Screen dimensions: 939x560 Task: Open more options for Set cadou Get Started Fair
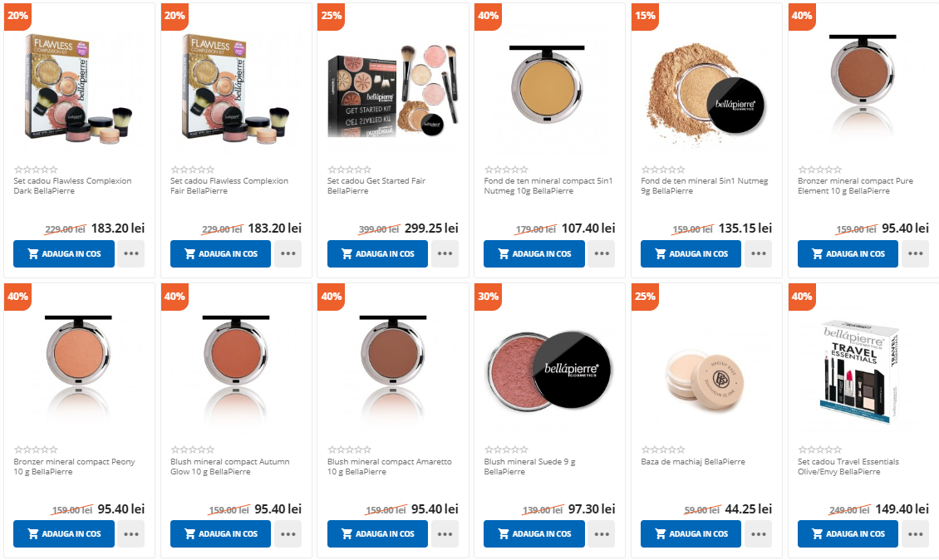(x=445, y=254)
